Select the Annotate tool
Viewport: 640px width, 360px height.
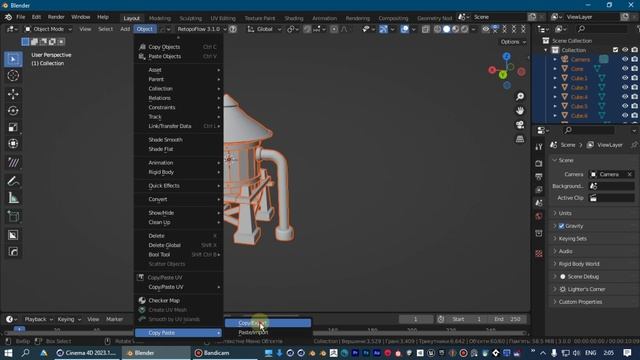pyautogui.click(x=13, y=181)
